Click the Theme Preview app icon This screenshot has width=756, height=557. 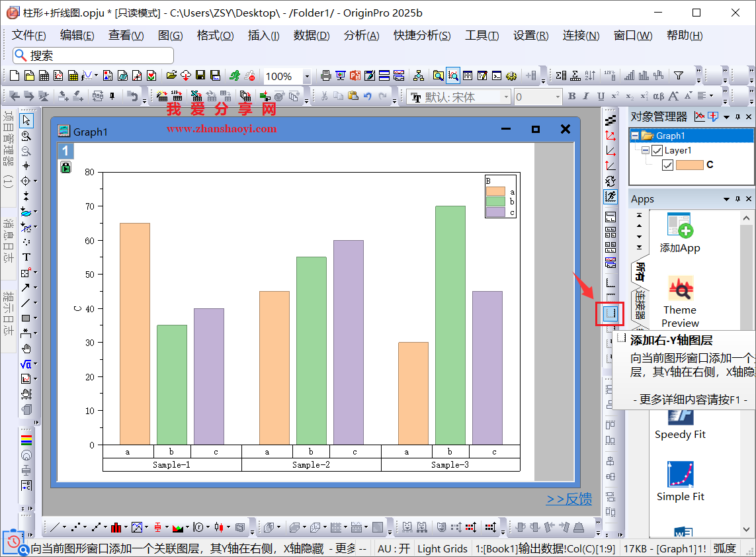(680, 290)
